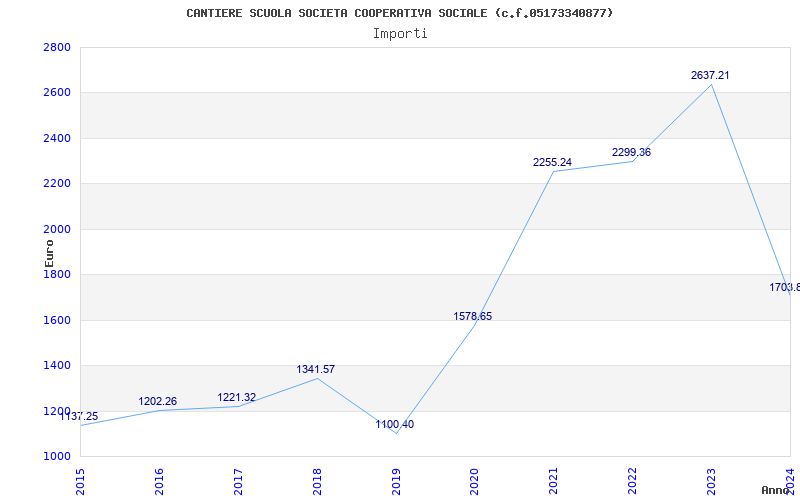This screenshot has height=500, width=800.
Task: Click data label 2255.24
Action: click(x=553, y=162)
